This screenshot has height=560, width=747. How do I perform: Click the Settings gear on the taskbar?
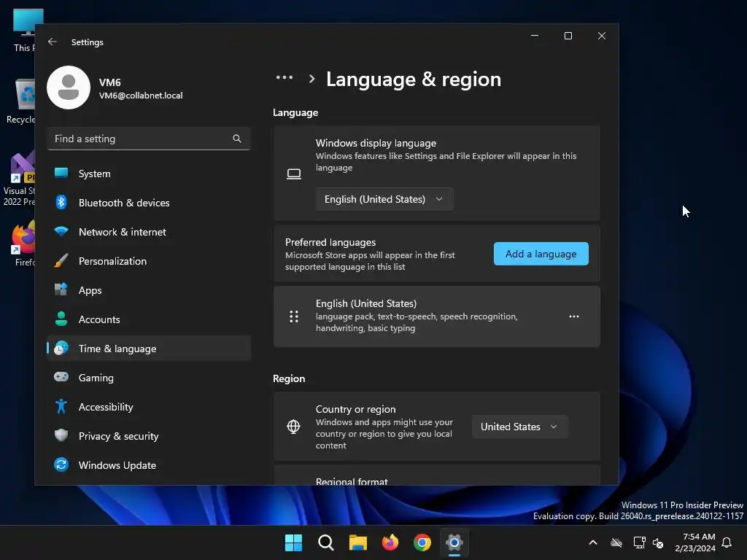[x=454, y=542]
